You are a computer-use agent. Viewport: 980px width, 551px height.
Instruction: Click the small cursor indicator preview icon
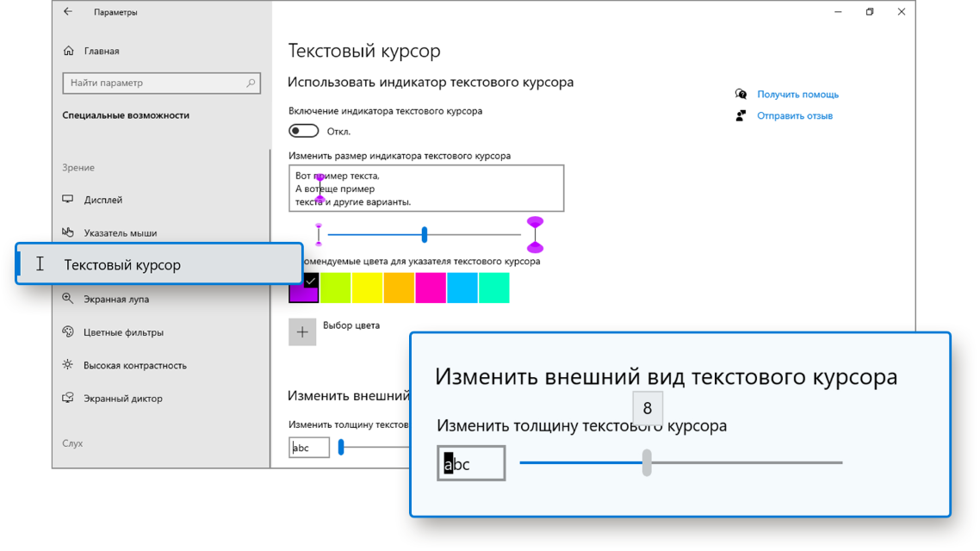(x=319, y=234)
